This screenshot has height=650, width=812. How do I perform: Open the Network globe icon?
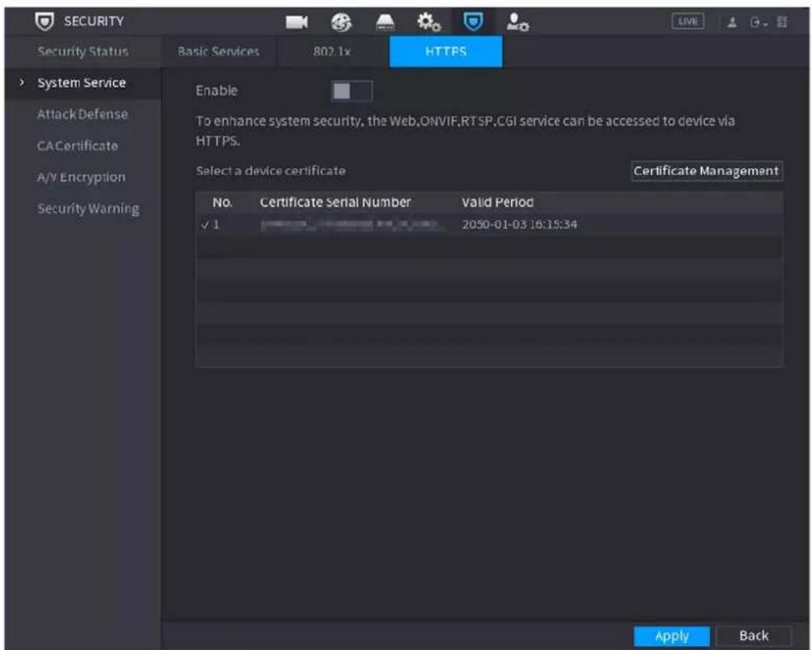341,22
